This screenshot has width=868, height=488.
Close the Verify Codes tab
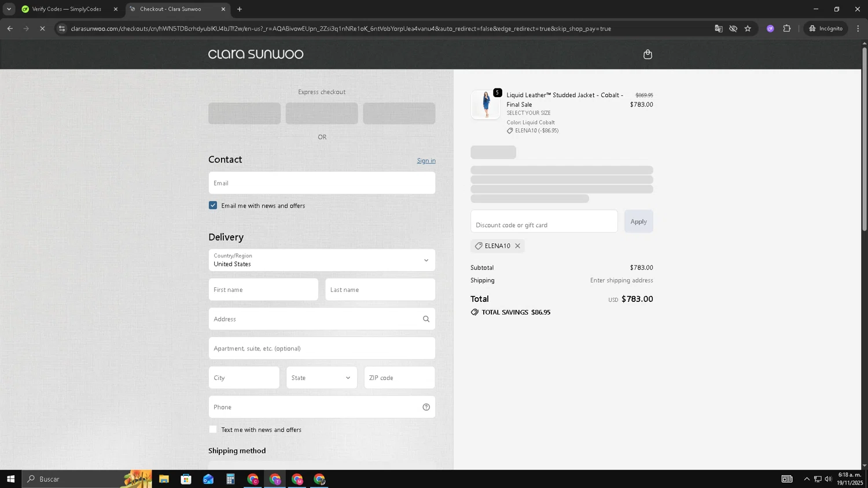click(116, 9)
